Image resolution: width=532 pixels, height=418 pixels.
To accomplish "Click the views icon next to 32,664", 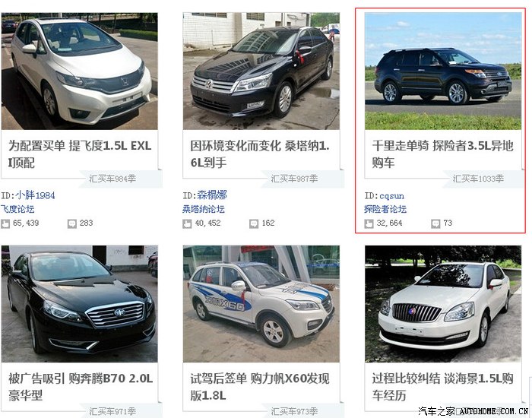I will pos(369,224).
